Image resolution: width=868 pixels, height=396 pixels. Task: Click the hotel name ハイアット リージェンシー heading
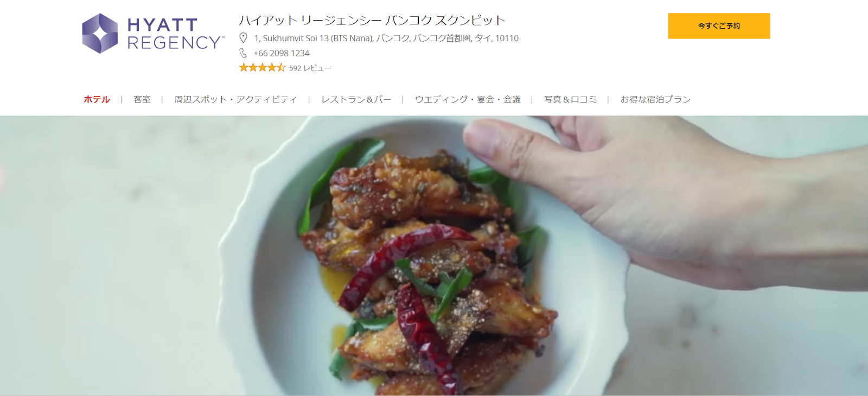(x=372, y=21)
